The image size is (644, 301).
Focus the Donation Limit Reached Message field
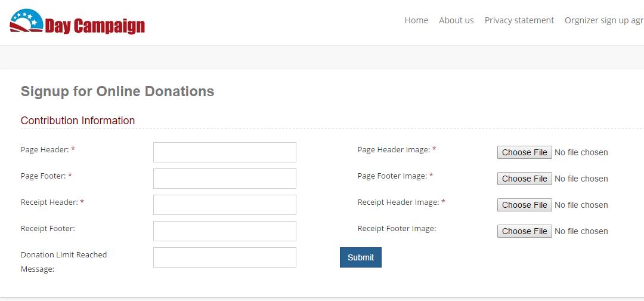coord(225,257)
